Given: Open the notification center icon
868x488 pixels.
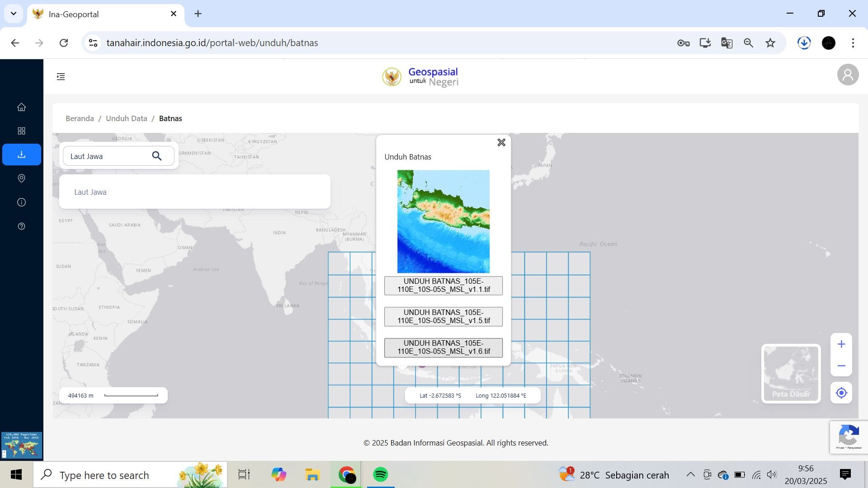Looking at the screenshot, I should click(845, 474).
